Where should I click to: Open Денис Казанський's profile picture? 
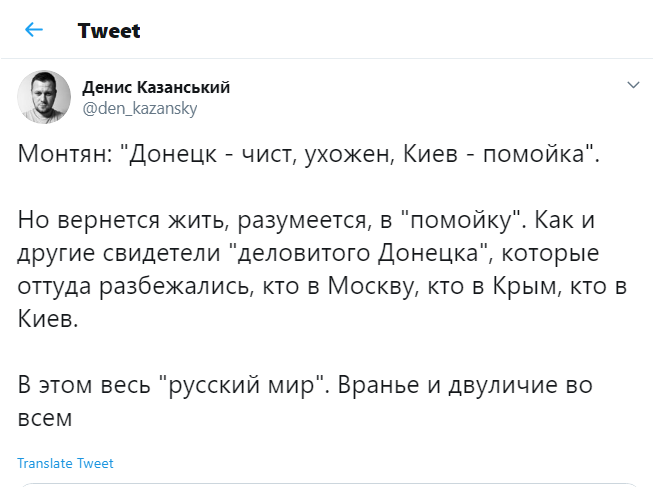44,97
